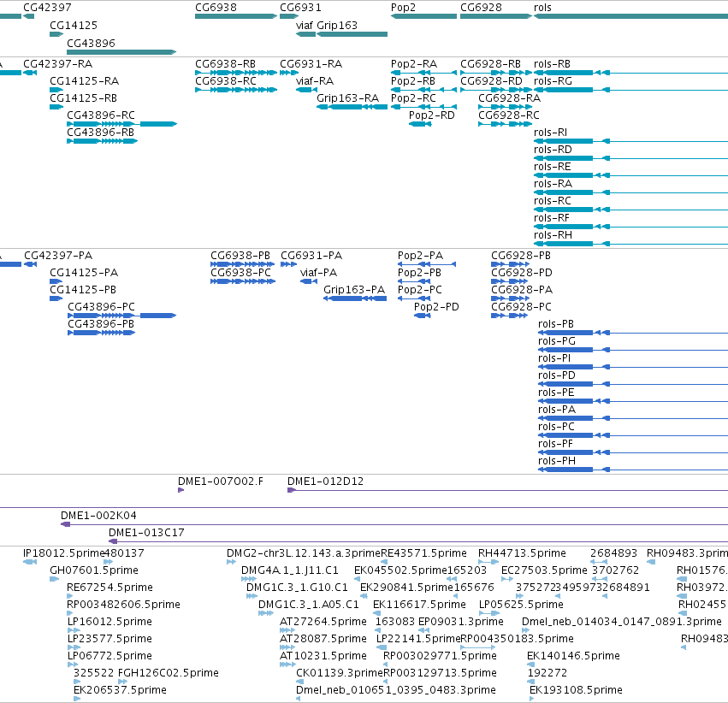Click transcript Pop2-RD
728x703 pixels.
pyautogui.click(x=420, y=124)
